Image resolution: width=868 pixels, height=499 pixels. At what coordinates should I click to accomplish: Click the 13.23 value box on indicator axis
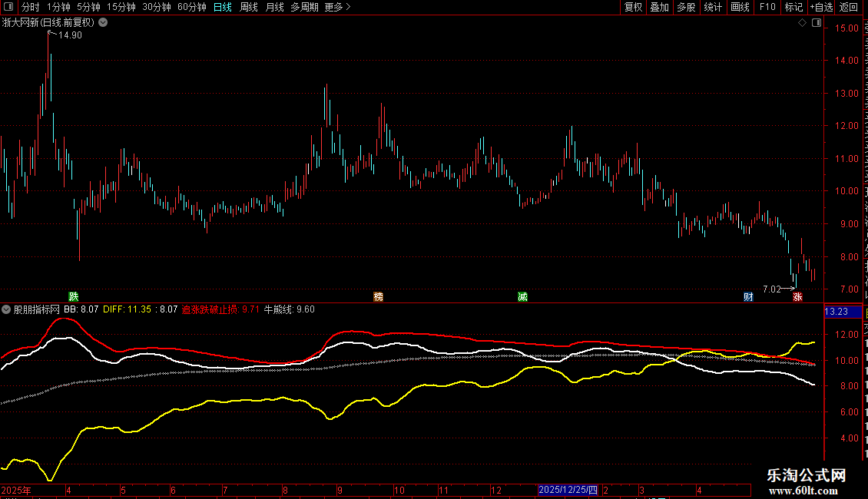(x=843, y=312)
